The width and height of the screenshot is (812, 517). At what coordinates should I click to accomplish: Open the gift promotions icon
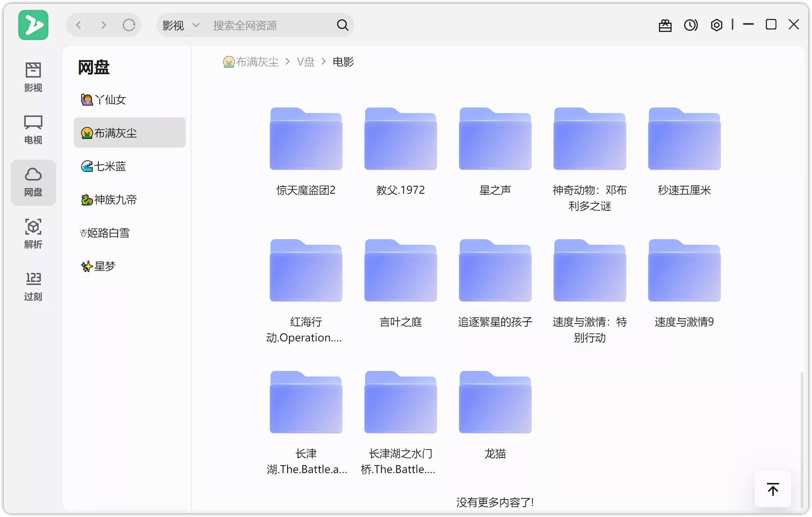point(665,25)
